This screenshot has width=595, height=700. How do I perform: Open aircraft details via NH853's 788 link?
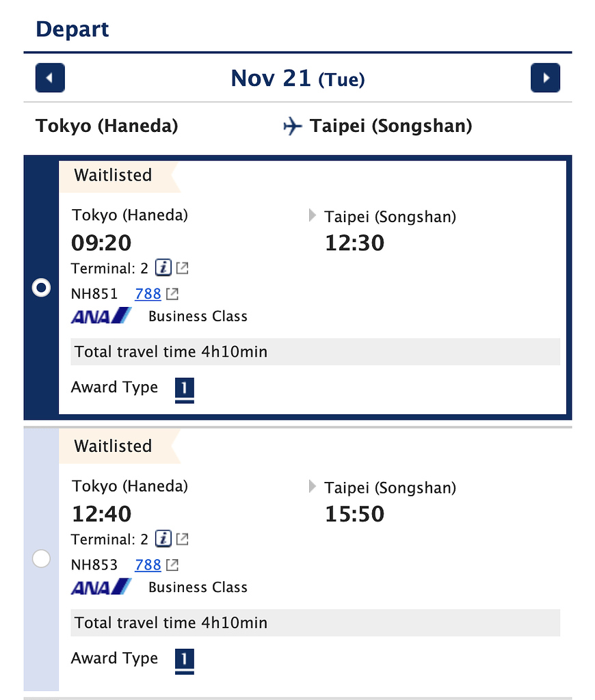point(148,565)
